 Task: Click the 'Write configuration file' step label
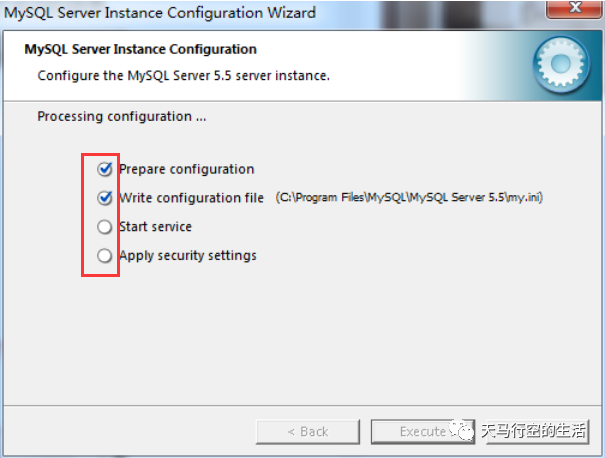coord(191,198)
